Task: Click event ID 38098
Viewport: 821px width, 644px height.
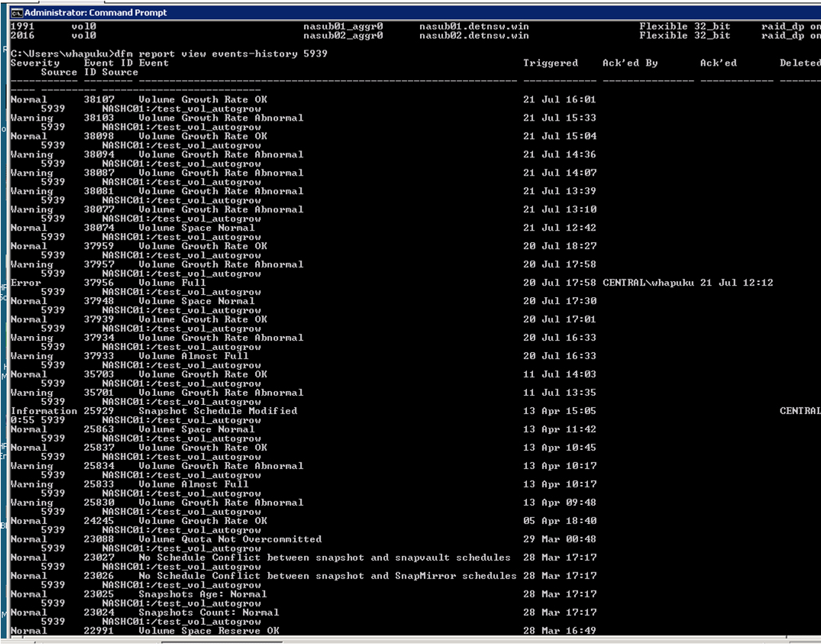Action: (x=99, y=136)
